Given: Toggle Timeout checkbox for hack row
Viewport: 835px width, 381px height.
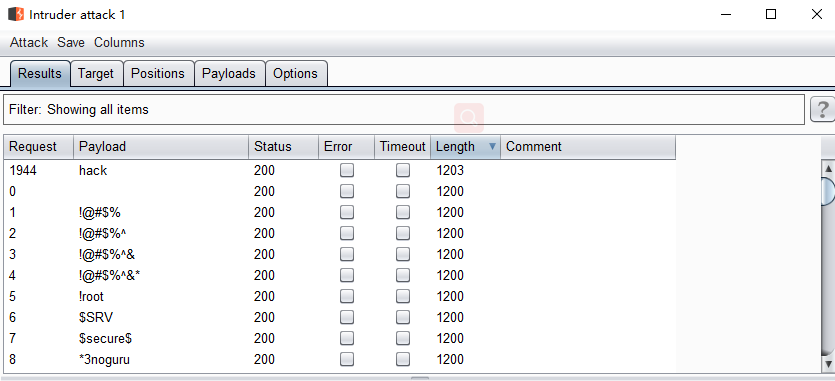Looking at the screenshot, I should pyautogui.click(x=403, y=170).
